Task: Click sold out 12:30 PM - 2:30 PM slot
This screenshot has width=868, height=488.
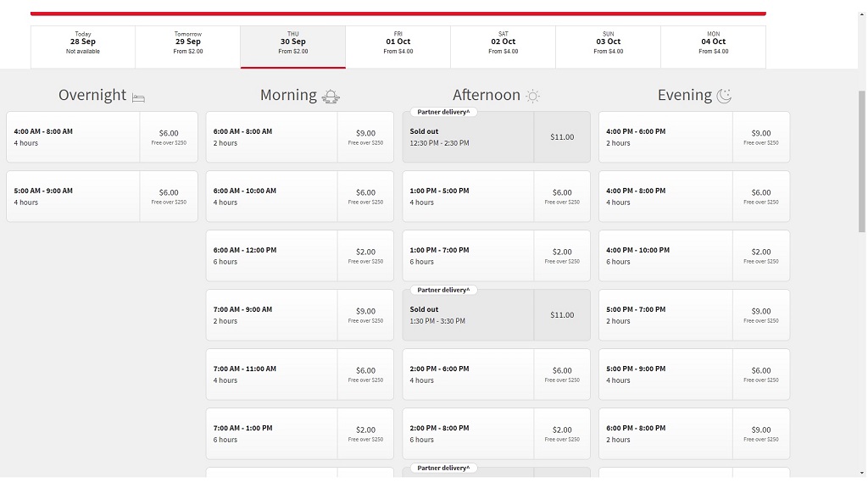Action: pyautogui.click(x=496, y=138)
